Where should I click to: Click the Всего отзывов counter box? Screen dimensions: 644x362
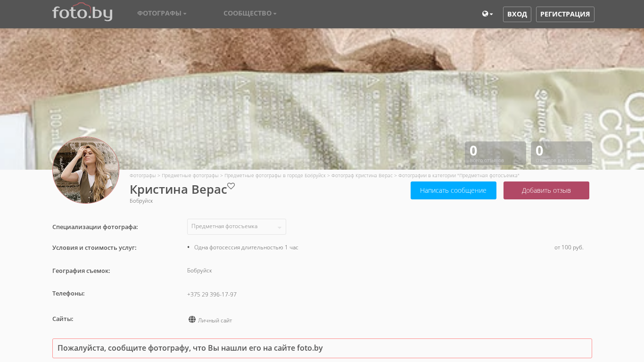(495, 153)
